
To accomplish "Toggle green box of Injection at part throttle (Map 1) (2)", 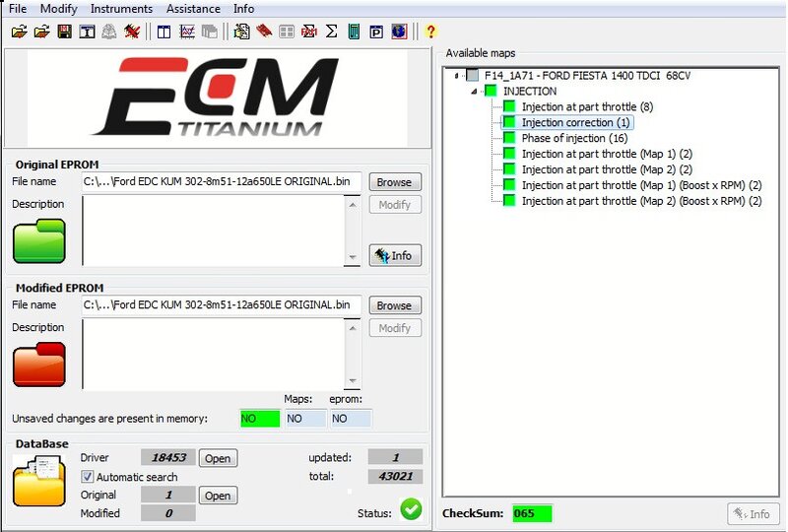I will pos(509,153).
